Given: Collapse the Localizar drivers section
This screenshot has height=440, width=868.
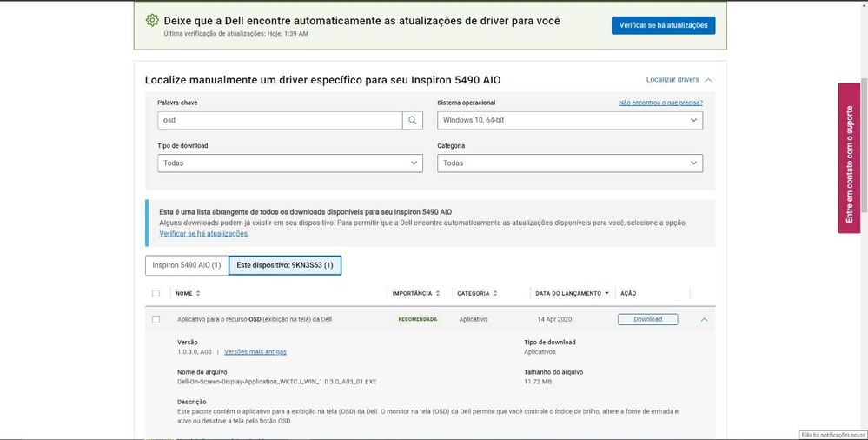Looking at the screenshot, I should tap(679, 80).
